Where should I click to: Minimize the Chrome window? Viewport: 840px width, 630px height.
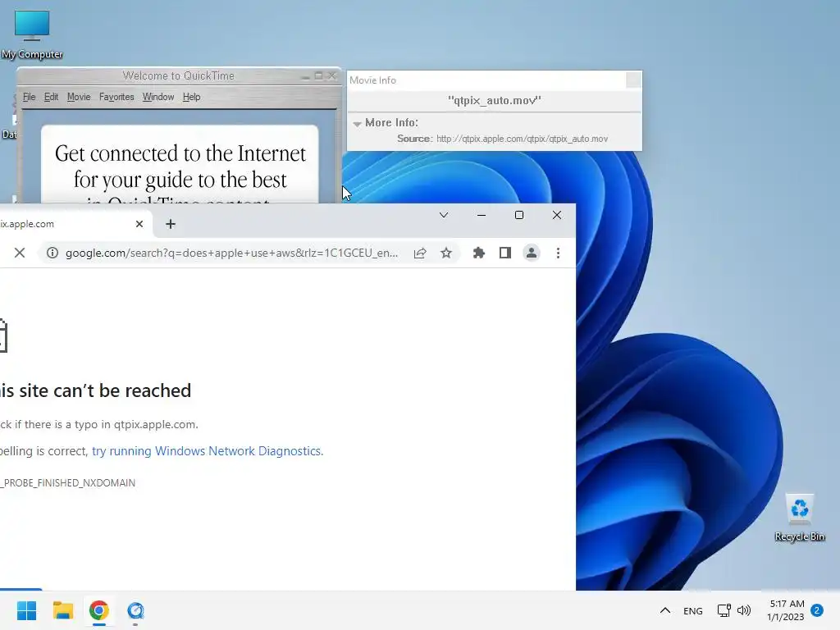[481, 215]
